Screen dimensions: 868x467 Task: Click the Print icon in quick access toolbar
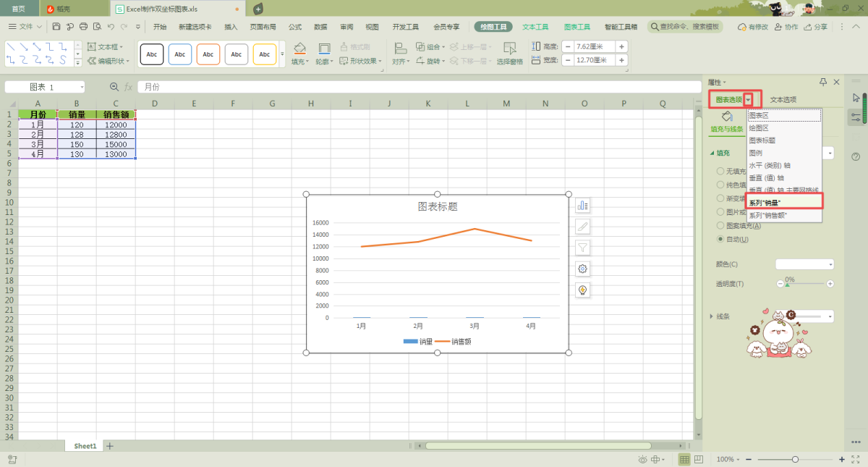(83, 27)
